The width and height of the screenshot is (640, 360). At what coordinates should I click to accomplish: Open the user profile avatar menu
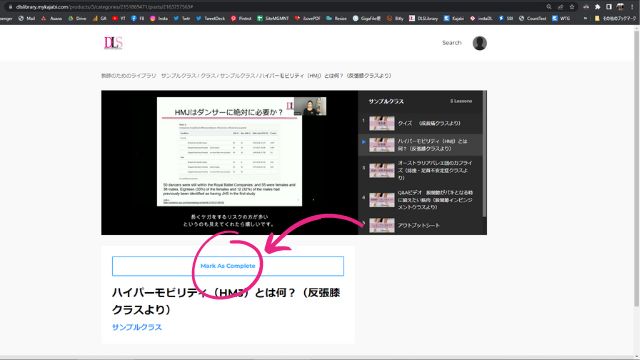(x=480, y=43)
